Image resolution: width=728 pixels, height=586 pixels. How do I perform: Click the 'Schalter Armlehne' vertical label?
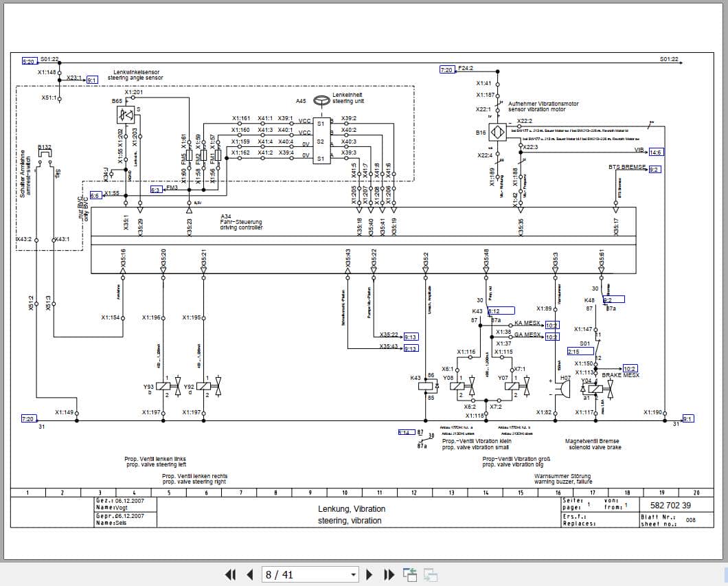(23, 174)
